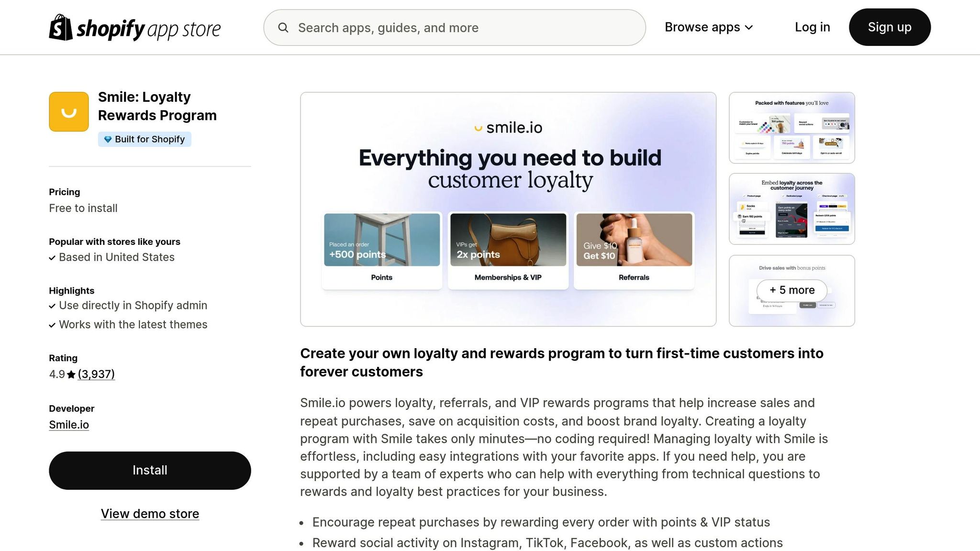Viewport: 980px width, 551px height.
Task: Click the smile.io logo in main image
Action: point(508,128)
